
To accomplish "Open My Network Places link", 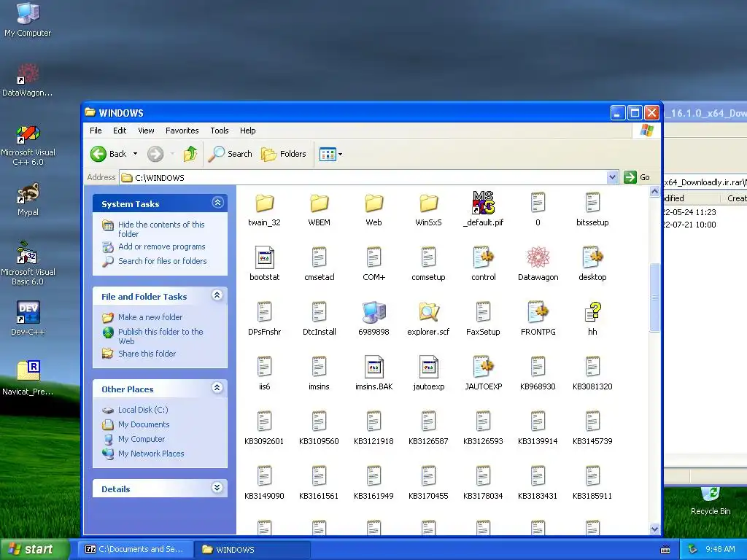I will tap(151, 454).
